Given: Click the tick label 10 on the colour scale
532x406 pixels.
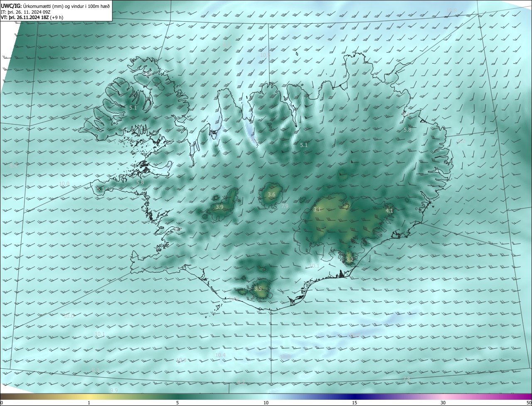Looking at the screenshot, I should pos(266,403).
